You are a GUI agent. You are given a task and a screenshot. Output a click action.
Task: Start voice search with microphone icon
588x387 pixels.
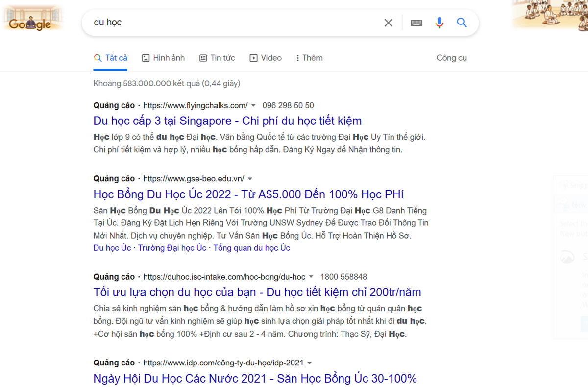pos(440,23)
